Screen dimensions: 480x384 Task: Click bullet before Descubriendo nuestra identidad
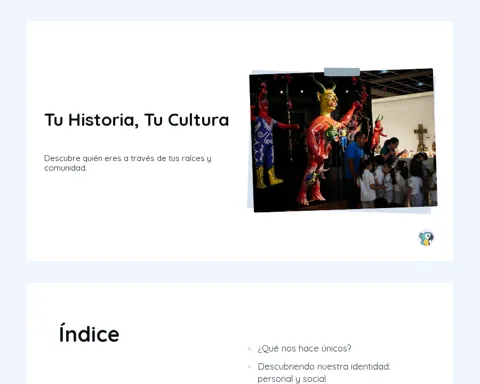[249, 367]
